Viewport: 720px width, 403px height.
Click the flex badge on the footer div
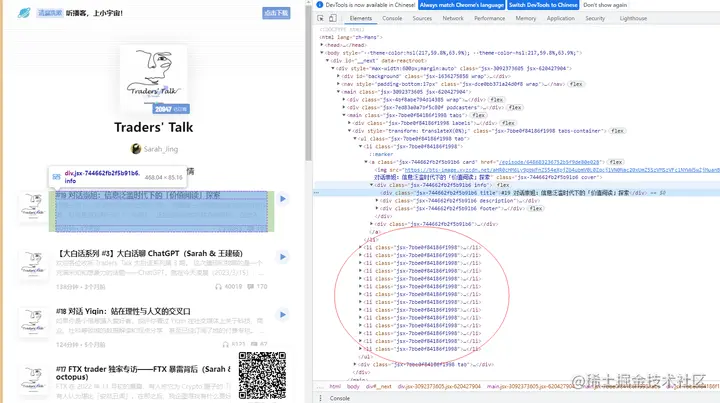(x=536, y=208)
